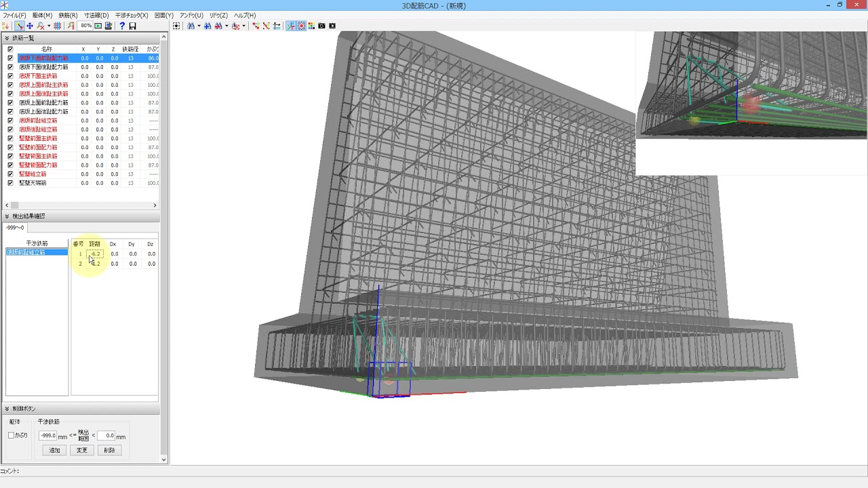868x488 pixels.
Task: Click the zoom magnifier icon beside 80%
Action: click(71, 26)
